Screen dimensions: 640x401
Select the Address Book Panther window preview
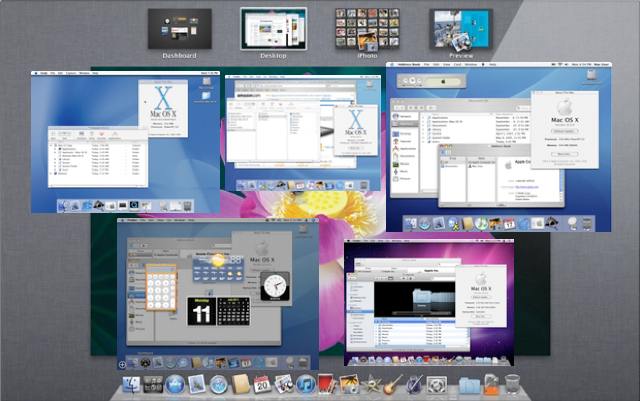499,147
